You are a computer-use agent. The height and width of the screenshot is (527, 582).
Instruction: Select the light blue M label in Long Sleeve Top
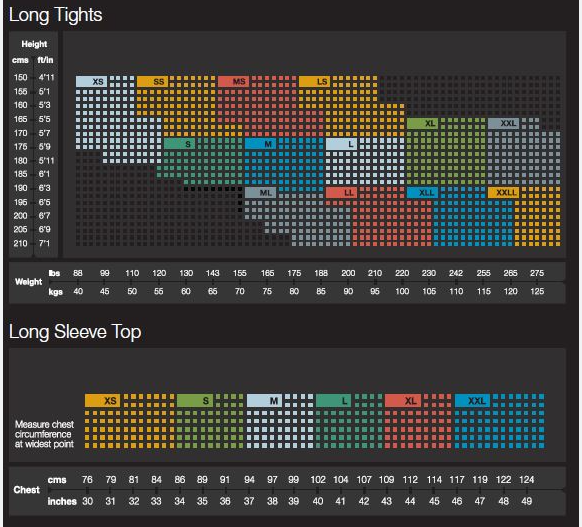tap(265, 400)
